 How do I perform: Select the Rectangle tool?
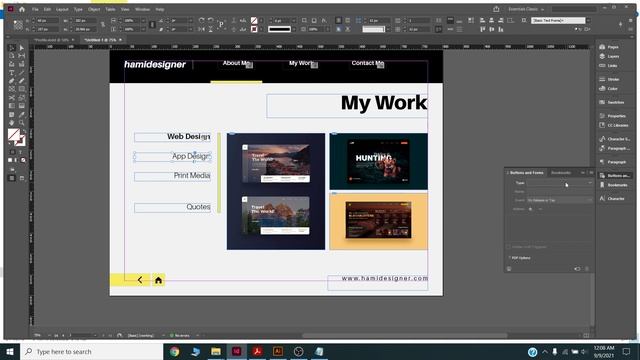(22, 89)
